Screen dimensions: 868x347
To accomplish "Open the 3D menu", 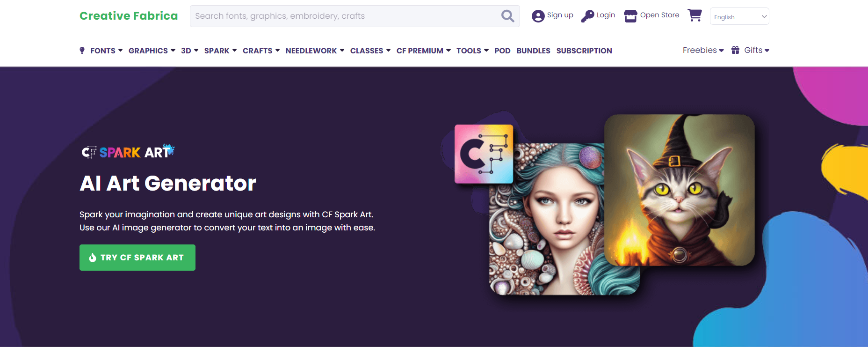I will pyautogui.click(x=186, y=51).
